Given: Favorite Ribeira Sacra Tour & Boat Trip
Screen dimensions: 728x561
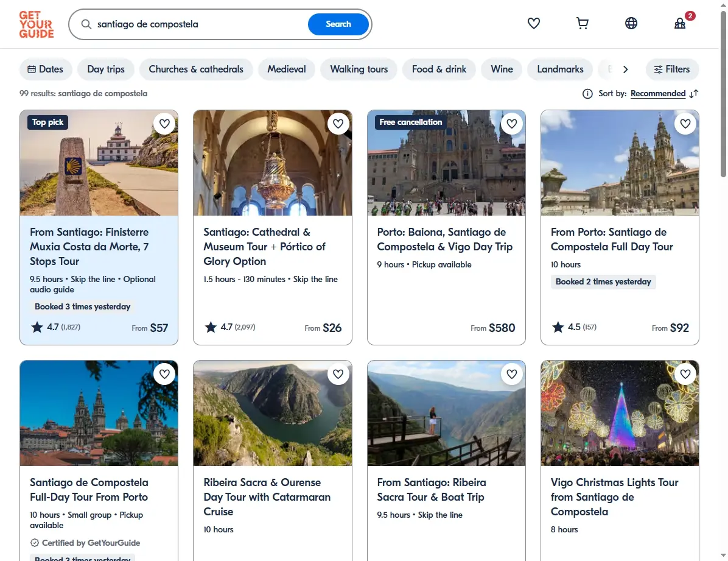Looking at the screenshot, I should tap(512, 374).
